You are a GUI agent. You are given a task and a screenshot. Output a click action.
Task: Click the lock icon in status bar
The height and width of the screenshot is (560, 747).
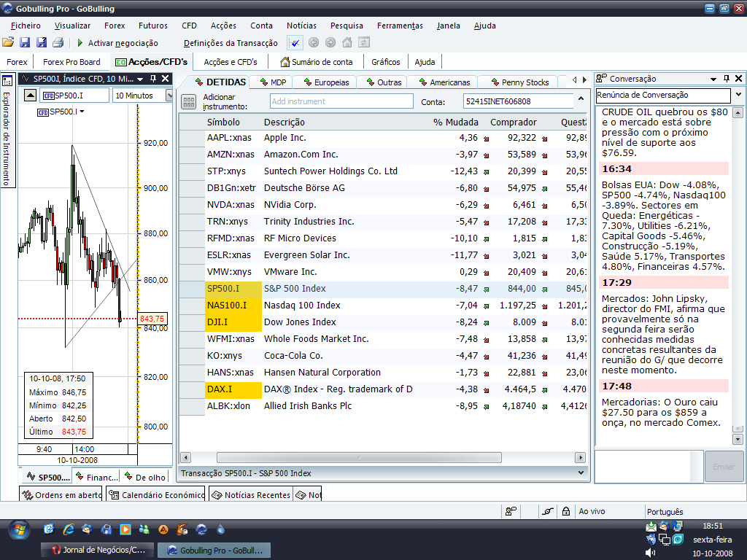[x=565, y=511]
